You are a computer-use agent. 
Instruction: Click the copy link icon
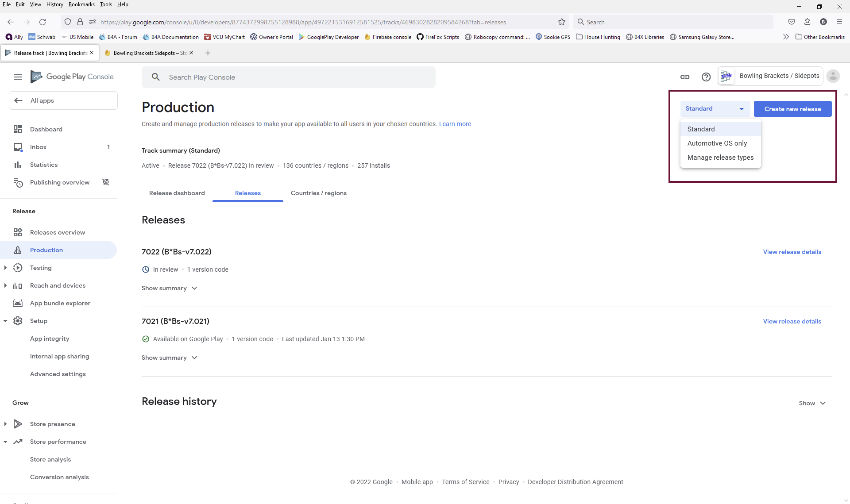685,77
